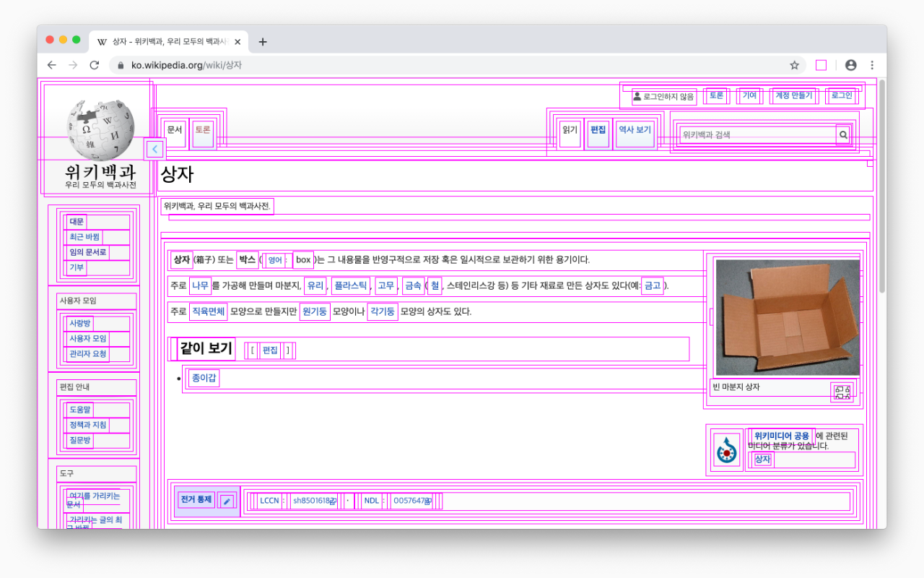Open the cardboard box photo thumbnail

tap(787, 317)
